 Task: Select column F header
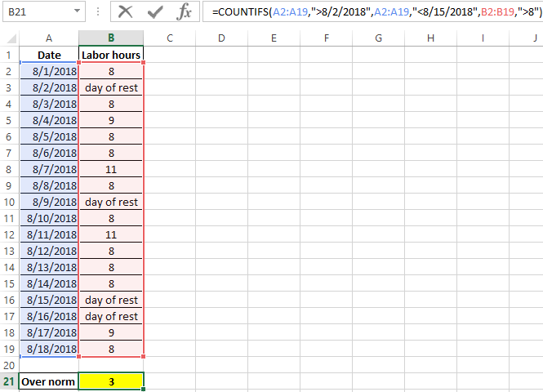(327, 38)
